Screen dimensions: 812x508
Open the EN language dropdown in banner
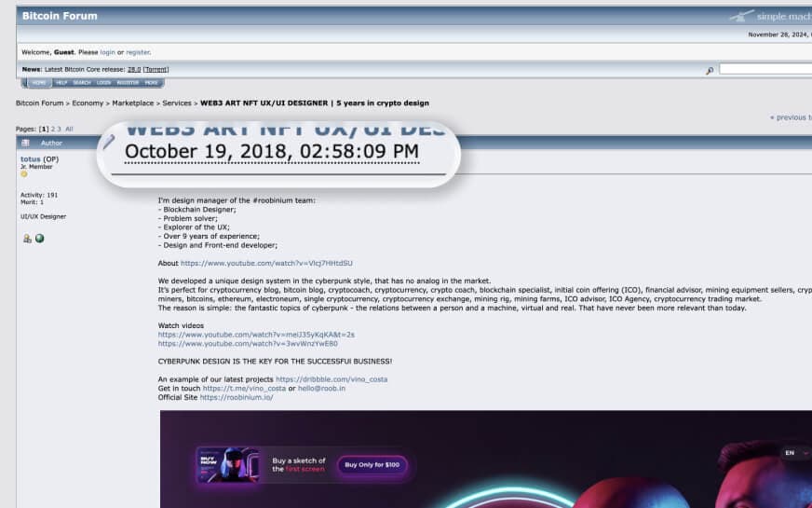796,453
